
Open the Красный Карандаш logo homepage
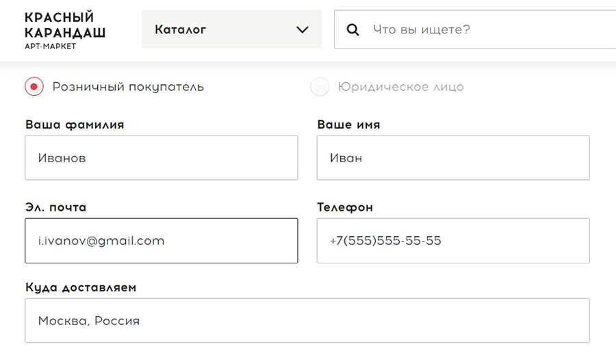click(65, 30)
